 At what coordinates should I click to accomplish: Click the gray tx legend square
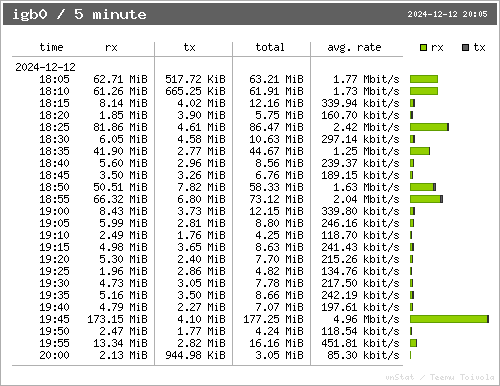coord(466,48)
